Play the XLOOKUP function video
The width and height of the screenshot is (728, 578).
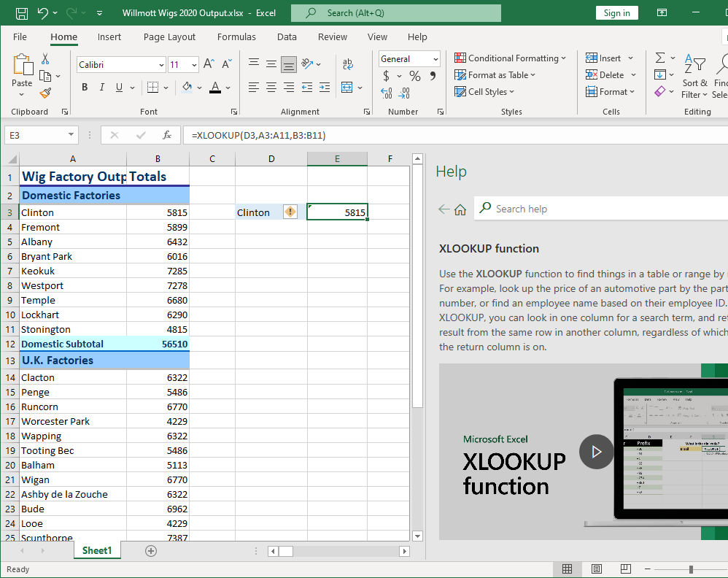click(596, 452)
